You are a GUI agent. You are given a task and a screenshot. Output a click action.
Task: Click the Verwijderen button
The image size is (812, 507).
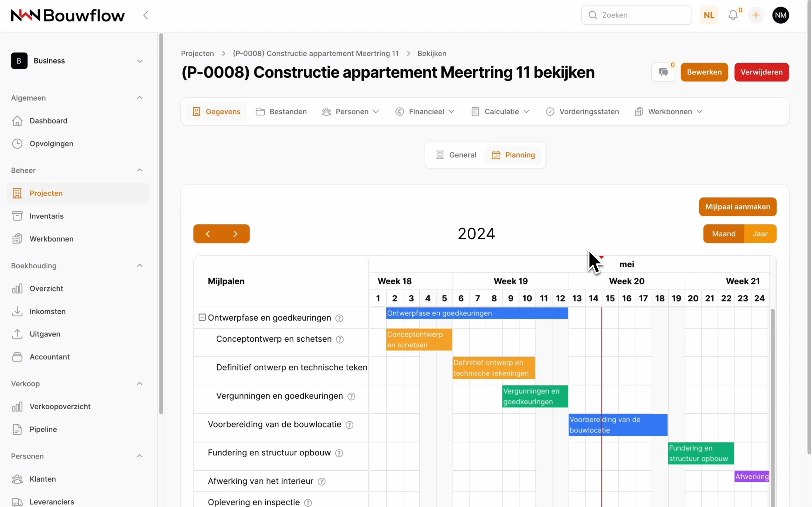point(761,72)
